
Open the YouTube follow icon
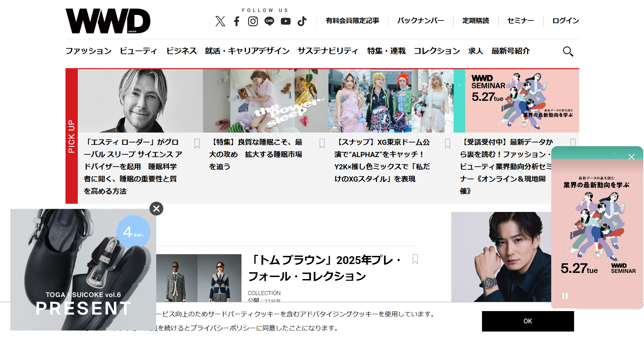[x=286, y=21]
